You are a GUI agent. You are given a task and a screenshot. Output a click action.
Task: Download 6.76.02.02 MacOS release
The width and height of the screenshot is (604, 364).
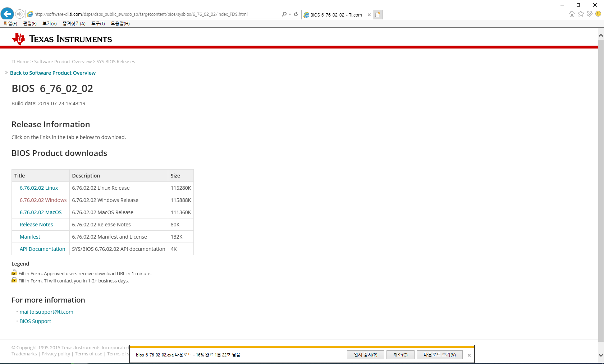pyautogui.click(x=41, y=212)
